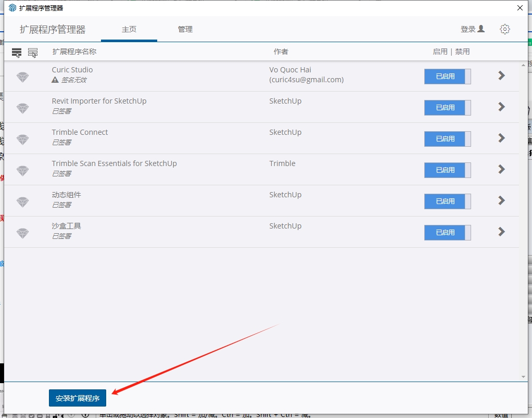Expand Revit Importer details chevron
Screen dimensions: 532x418
tap(501, 107)
